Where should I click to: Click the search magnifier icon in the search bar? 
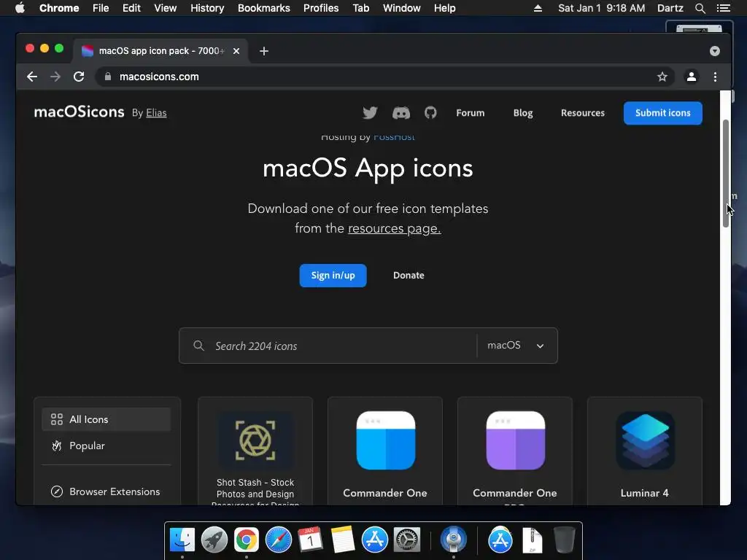[198, 346]
